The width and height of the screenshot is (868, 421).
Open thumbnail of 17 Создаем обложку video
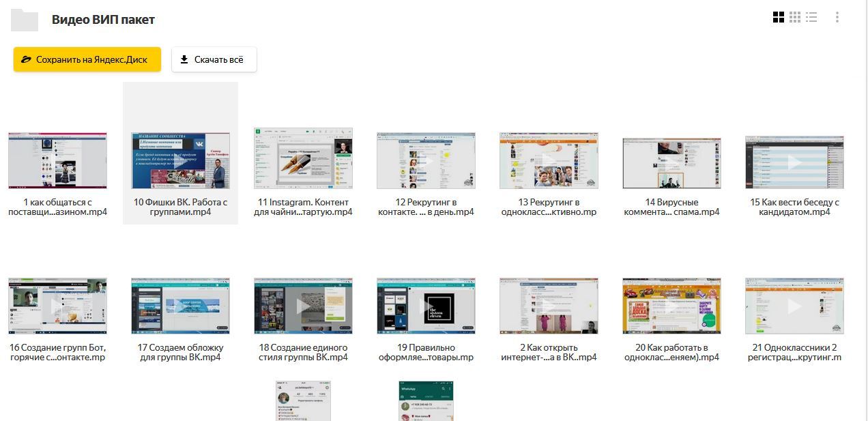click(180, 306)
